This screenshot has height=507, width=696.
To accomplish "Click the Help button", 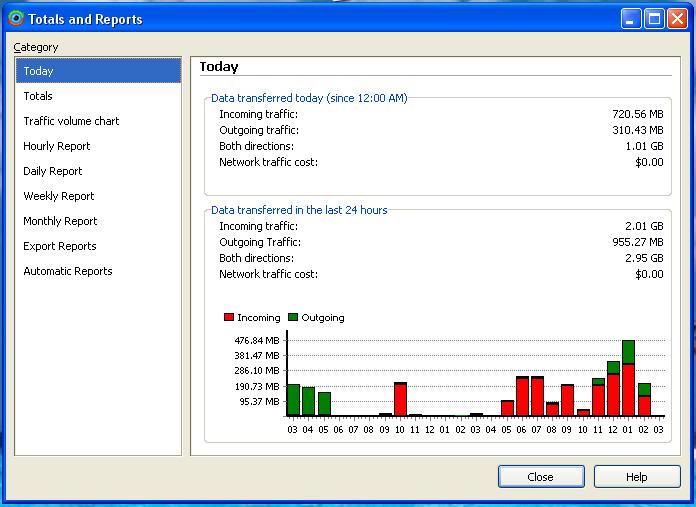I will coord(636,477).
